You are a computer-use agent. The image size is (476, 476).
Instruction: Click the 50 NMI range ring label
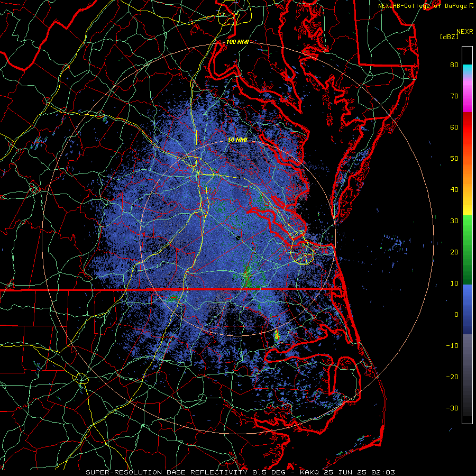[x=237, y=140]
